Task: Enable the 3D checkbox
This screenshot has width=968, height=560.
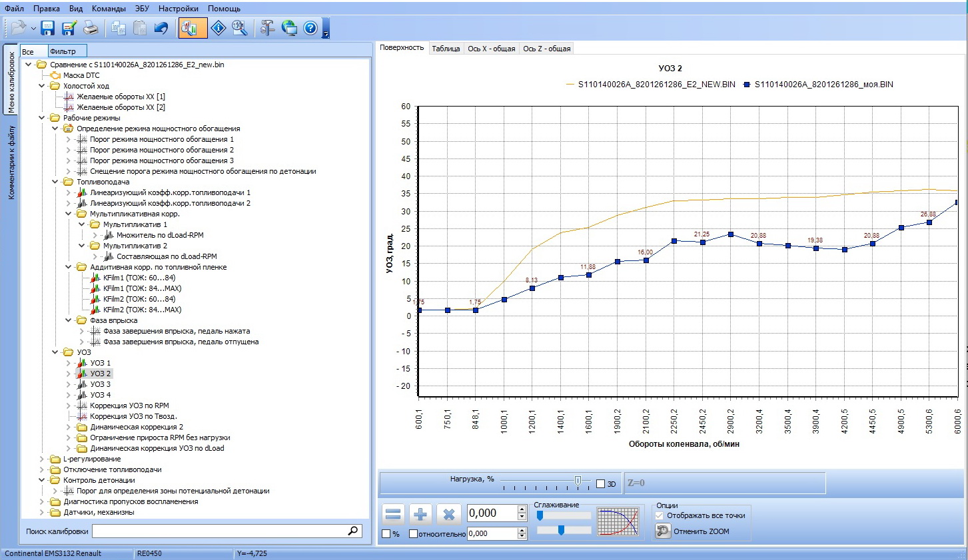Action: (600, 484)
